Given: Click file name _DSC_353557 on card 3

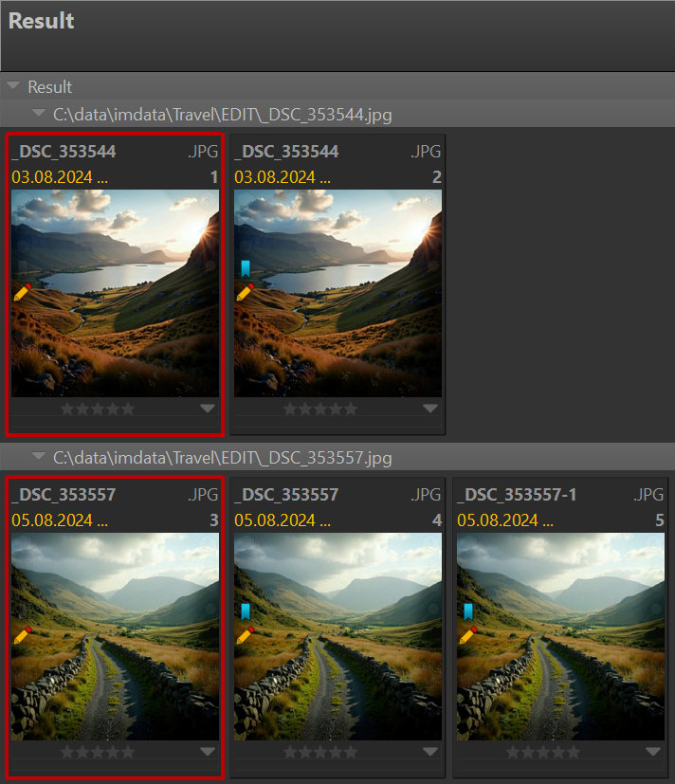Looking at the screenshot, I should [64, 495].
